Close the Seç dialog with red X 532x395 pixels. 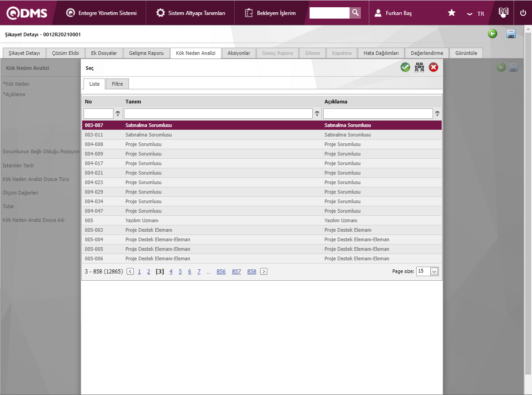433,68
